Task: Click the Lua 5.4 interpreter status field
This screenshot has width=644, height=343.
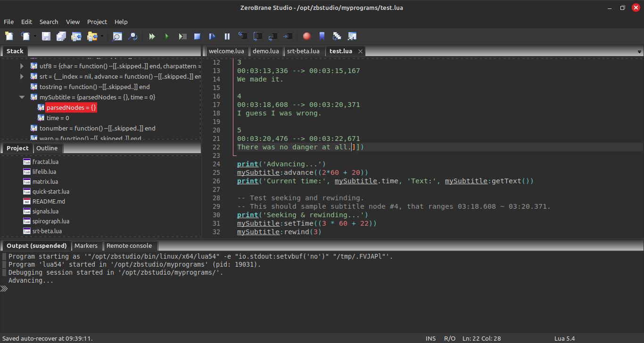Action: pyautogui.click(x=564, y=338)
